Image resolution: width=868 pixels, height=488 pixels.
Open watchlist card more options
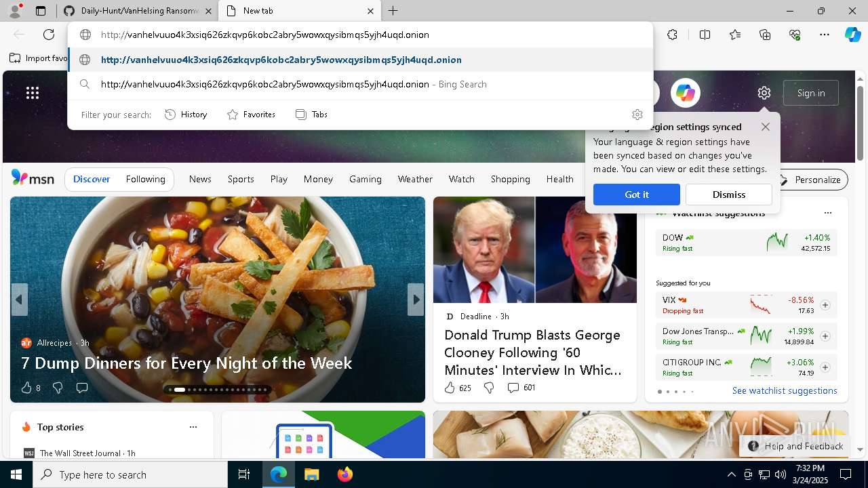(x=828, y=213)
